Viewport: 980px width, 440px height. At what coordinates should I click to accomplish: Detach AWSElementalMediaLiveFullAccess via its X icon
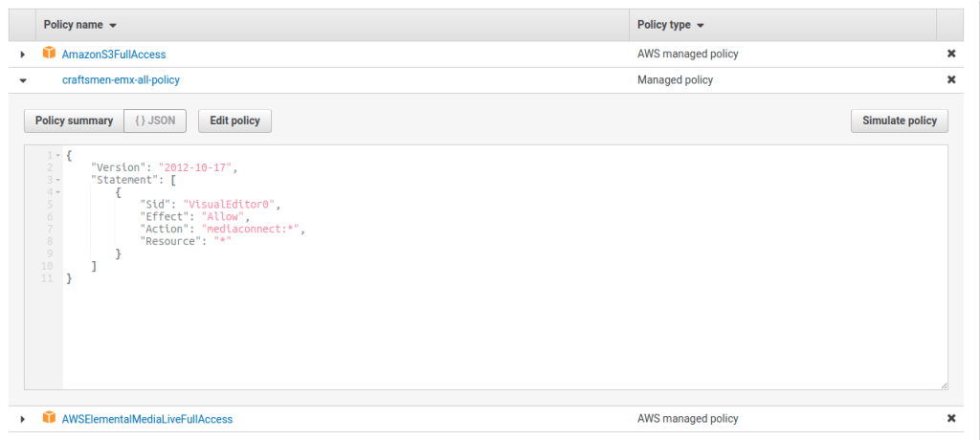(950, 418)
